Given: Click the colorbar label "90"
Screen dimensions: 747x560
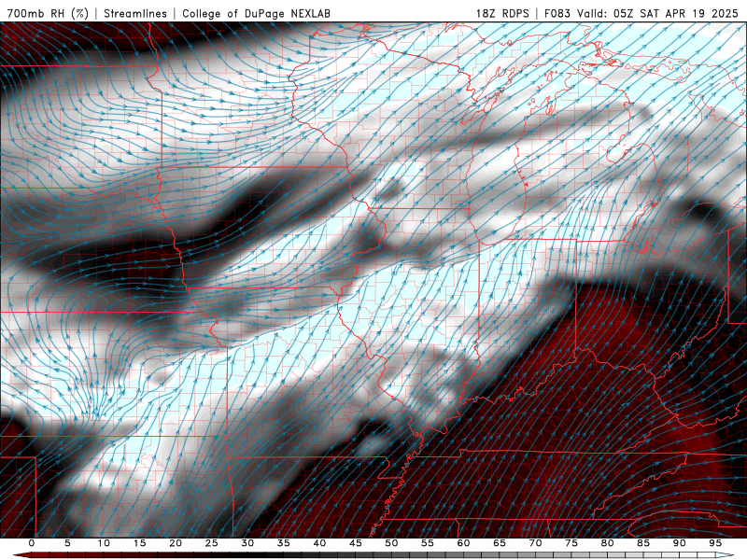Looking at the screenshot, I should (x=679, y=543).
